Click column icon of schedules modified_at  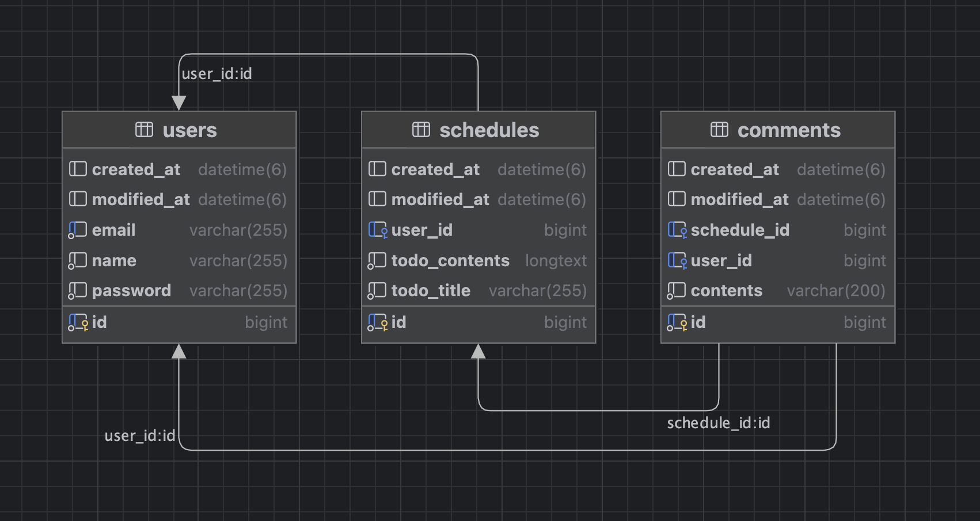pos(377,199)
